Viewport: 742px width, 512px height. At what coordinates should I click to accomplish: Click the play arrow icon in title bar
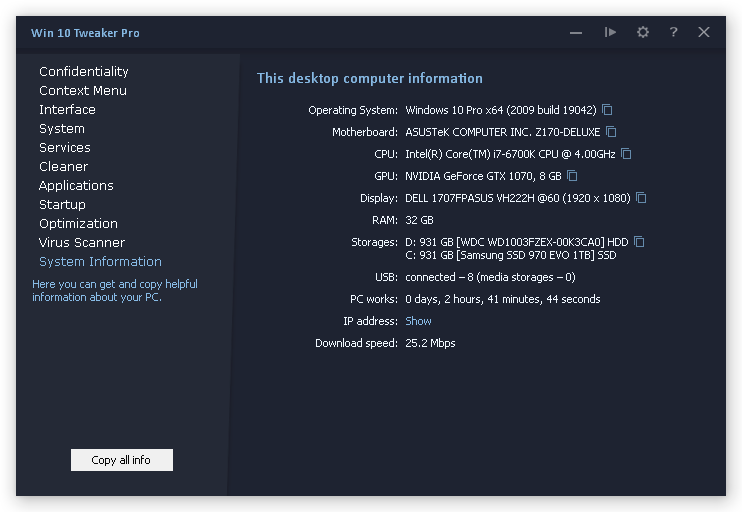tap(610, 32)
